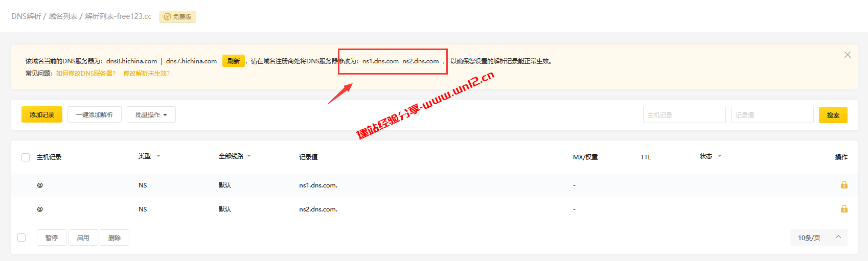Open 修改解析未生效? help link
This screenshot has width=868, height=261.
click(146, 74)
